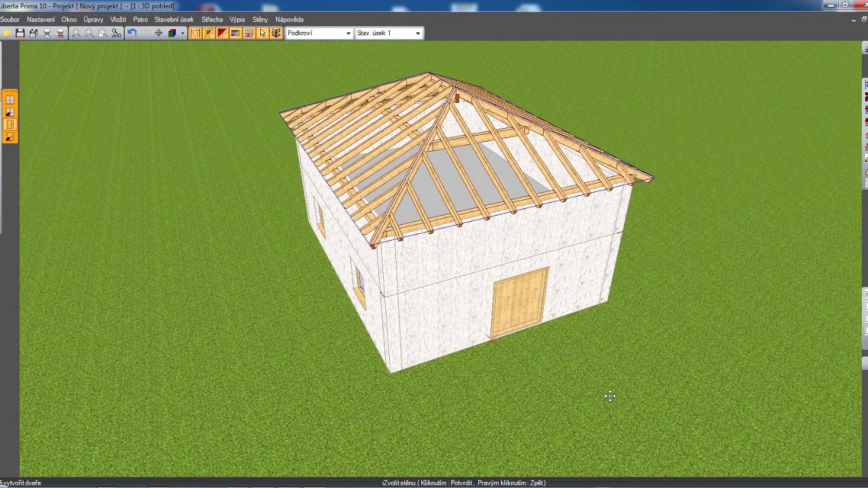Open the Patro menu
The width and height of the screenshot is (868, 488).
pos(140,20)
